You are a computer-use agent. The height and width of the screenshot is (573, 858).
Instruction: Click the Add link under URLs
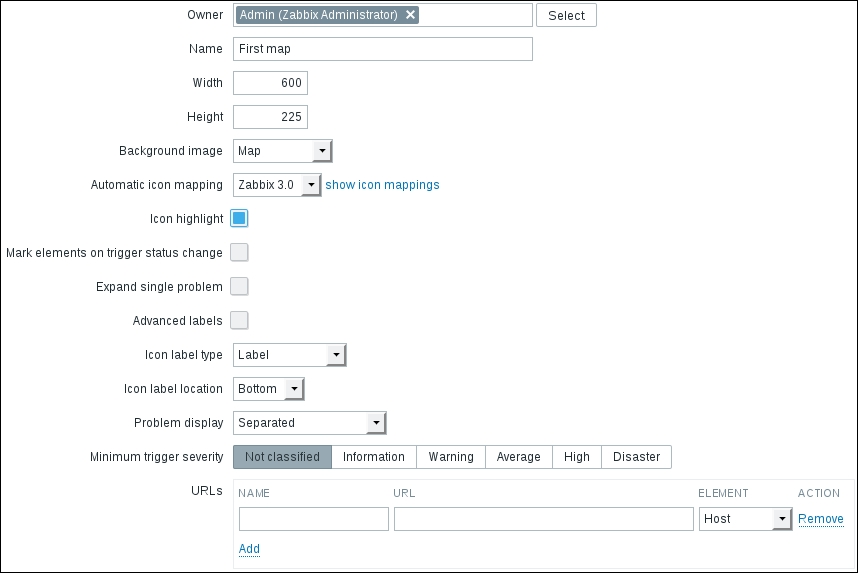(x=249, y=549)
